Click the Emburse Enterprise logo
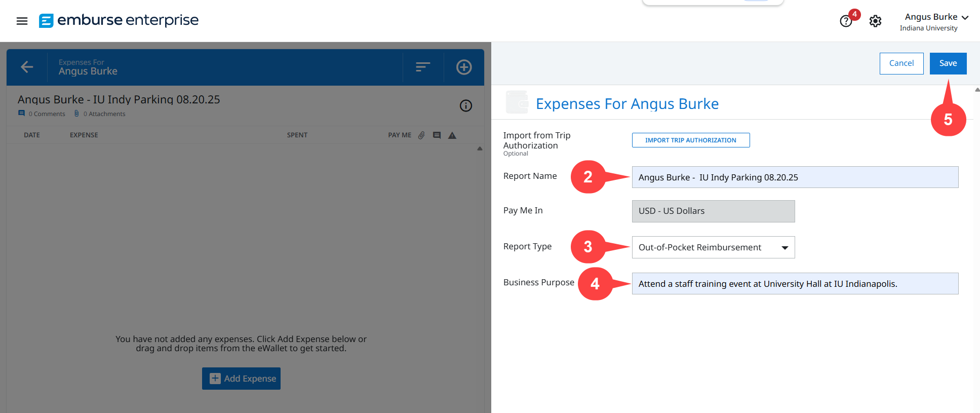The width and height of the screenshot is (980, 413). [119, 20]
